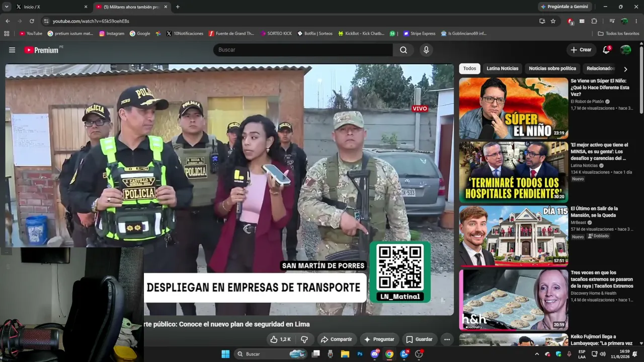This screenshot has width=644, height=362.
Task: Show next filter chips with the arrow
Action: coord(625,69)
